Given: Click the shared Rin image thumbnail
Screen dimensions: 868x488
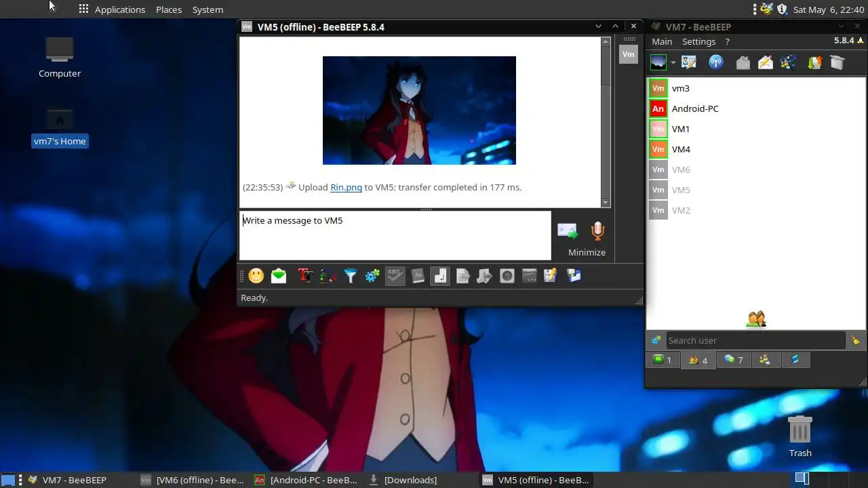Looking at the screenshot, I should pos(419,110).
